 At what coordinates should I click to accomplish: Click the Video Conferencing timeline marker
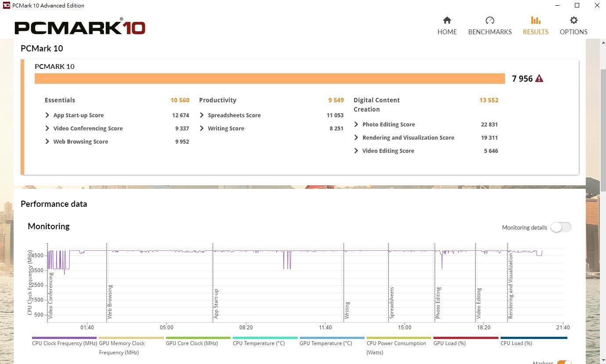[50, 295]
